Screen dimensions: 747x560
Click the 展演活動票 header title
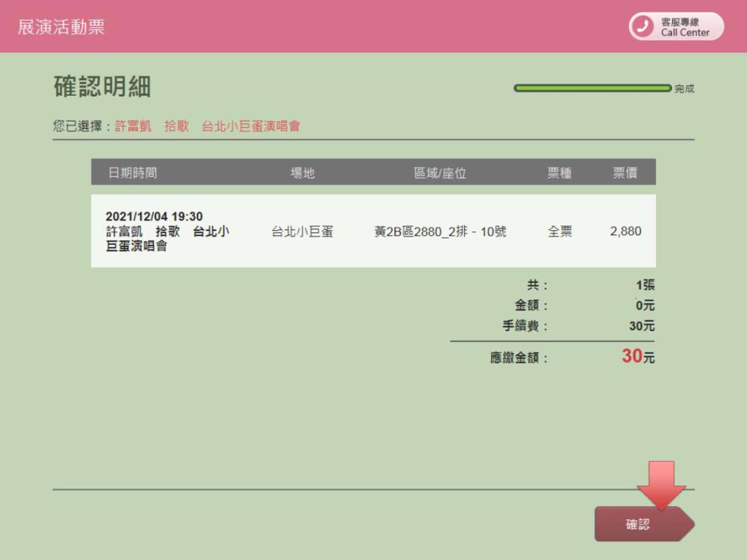coord(61,27)
